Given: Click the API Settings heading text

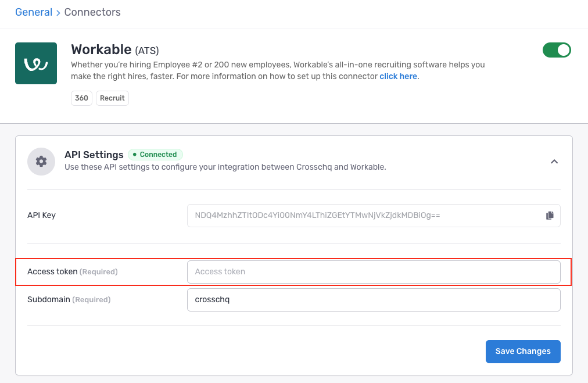Looking at the screenshot, I should pos(94,155).
